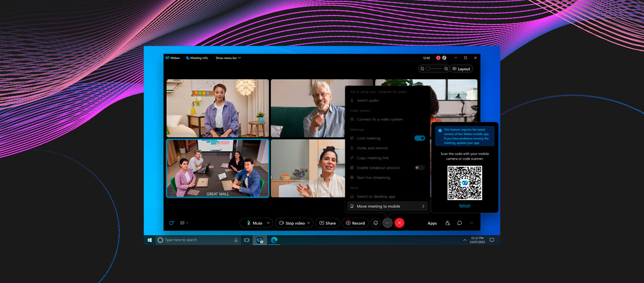This screenshot has height=283, width=644.
Task: Expand the Mute audio options arrow
Action: coord(268,223)
